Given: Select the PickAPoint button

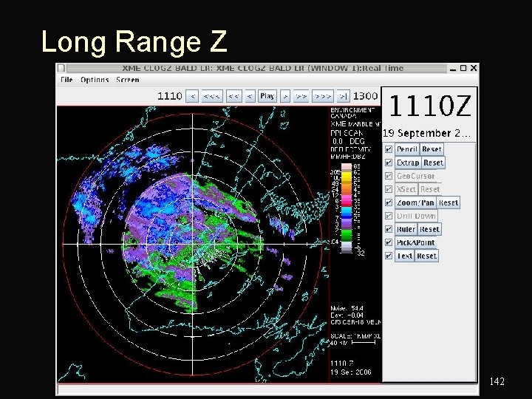Looking at the screenshot, I should tap(415, 242).
